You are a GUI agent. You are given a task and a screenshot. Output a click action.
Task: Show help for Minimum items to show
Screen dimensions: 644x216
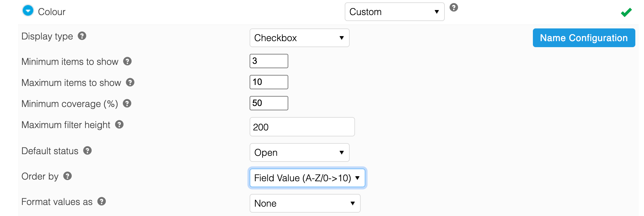(x=127, y=61)
